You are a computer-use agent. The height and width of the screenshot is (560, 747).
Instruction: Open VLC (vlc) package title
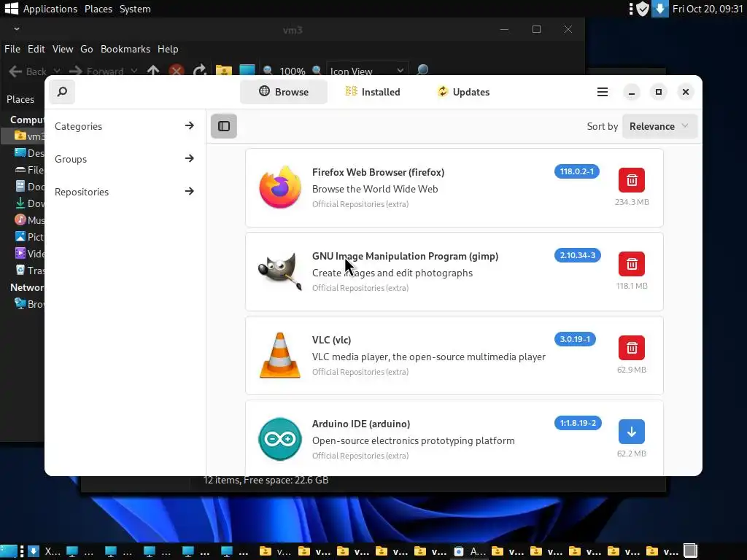tap(332, 340)
